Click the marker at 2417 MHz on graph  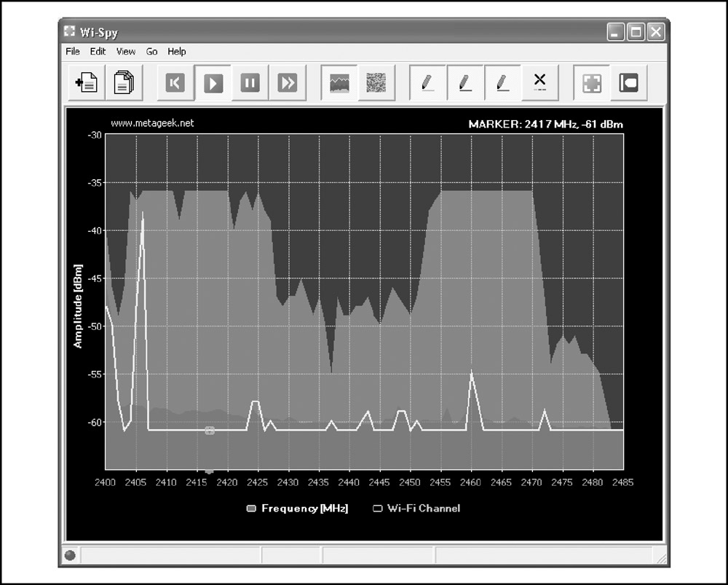210,431
